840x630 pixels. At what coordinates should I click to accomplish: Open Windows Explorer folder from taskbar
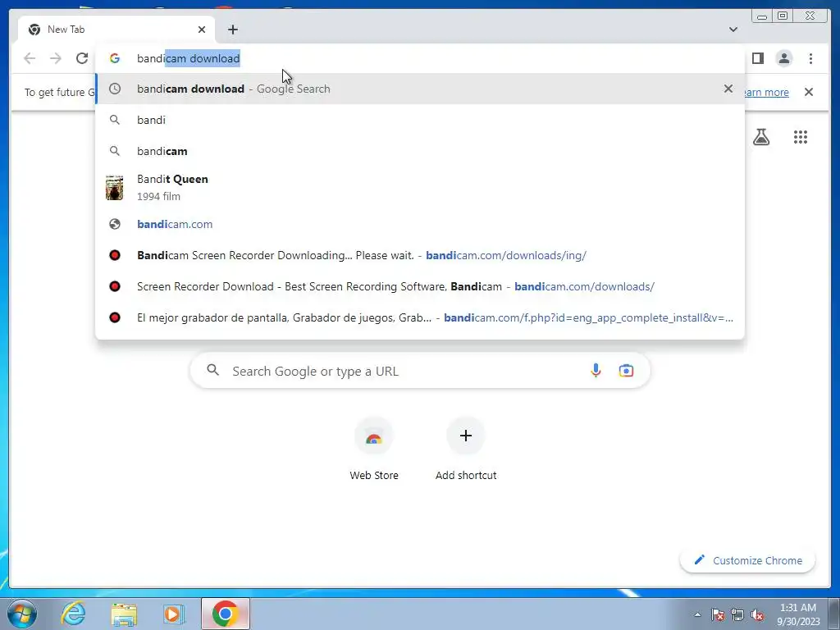pos(124,614)
